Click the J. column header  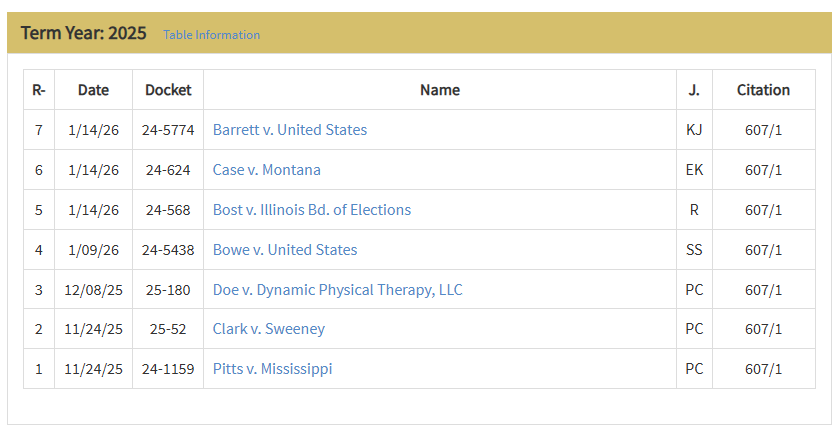point(694,90)
